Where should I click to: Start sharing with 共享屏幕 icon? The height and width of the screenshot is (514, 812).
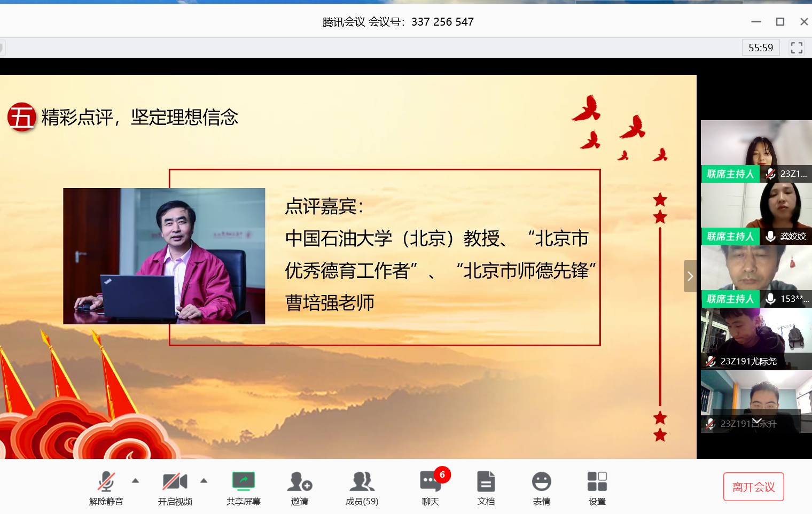point(243,487)
